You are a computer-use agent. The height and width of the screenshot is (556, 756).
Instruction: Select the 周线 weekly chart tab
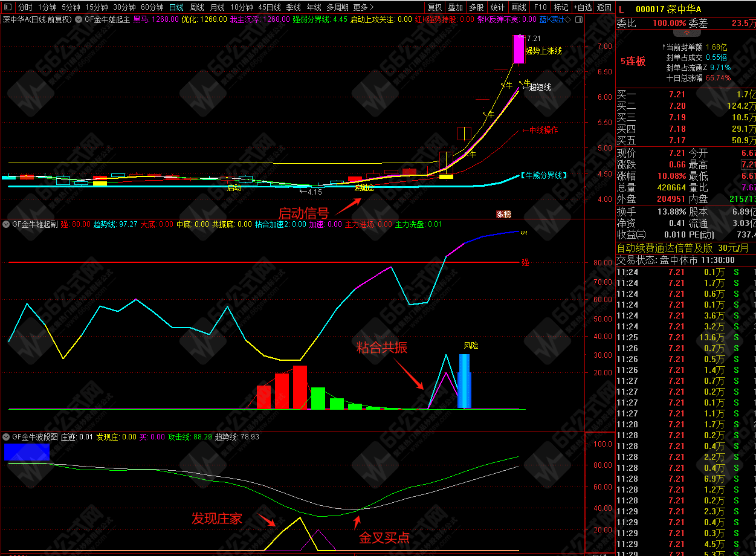[197, 7]
